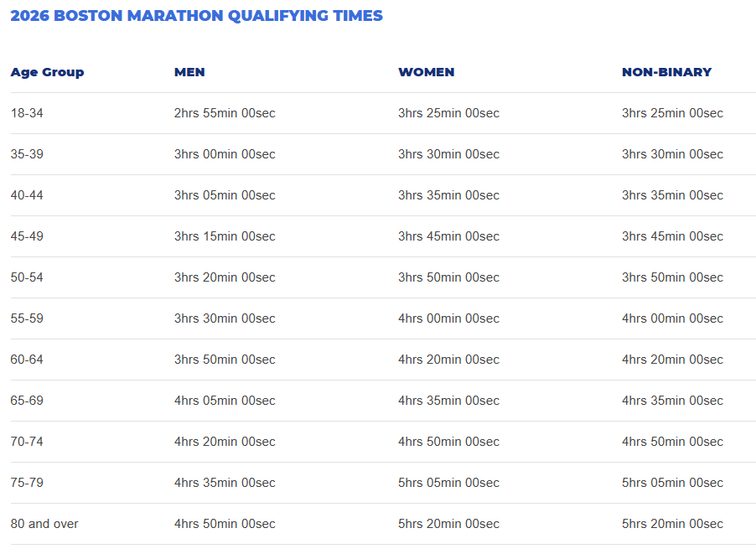The image size is (756, 554).
Task: Click the MEN column header
Action: (x=189, y=72)
